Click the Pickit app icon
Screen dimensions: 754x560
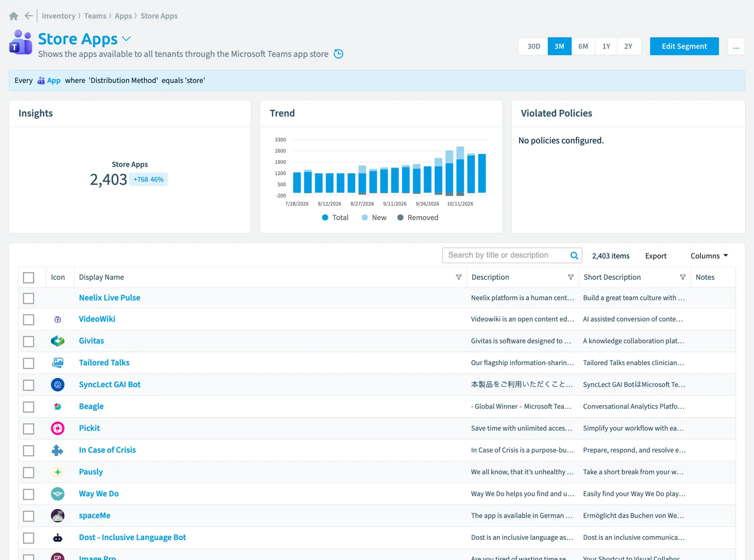coord(57,428)
